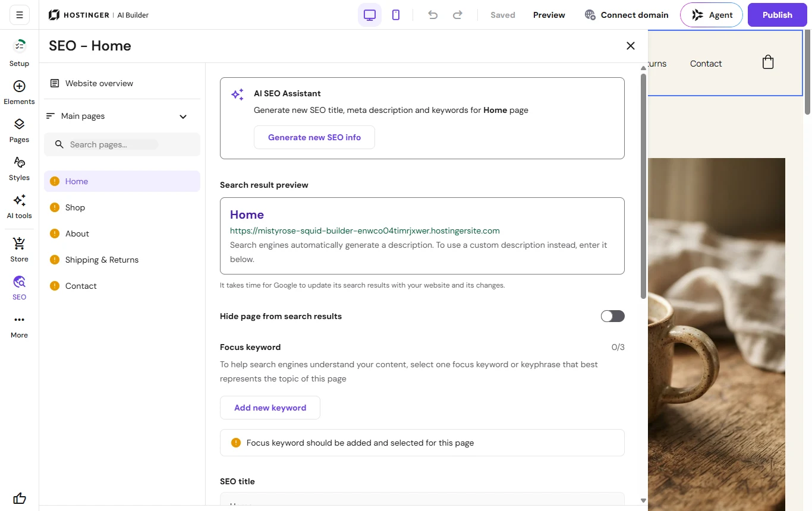Open the More options menu
812x511 pixels.
[x=19, y=326]
